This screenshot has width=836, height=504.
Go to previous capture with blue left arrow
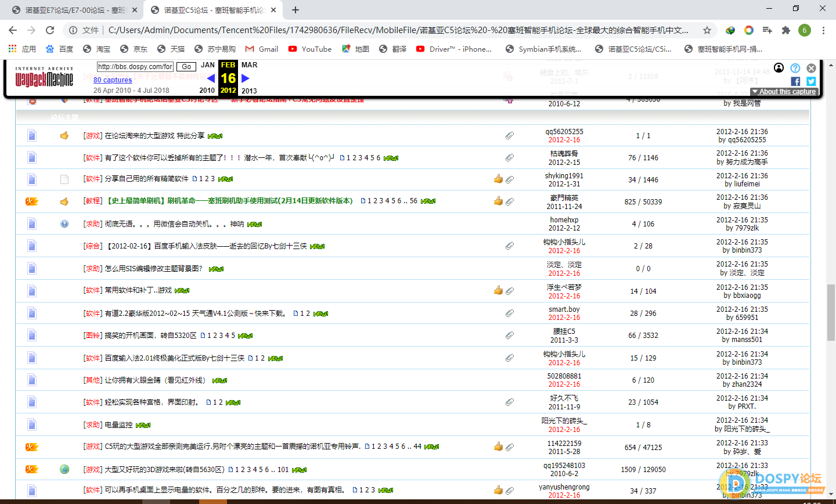pos(211,78)
